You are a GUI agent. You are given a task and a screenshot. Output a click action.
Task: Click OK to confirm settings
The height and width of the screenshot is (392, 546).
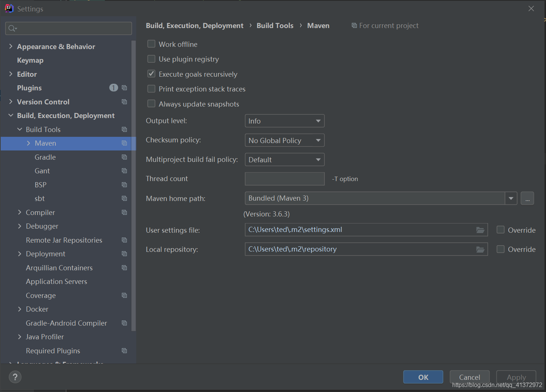[423, 377]
